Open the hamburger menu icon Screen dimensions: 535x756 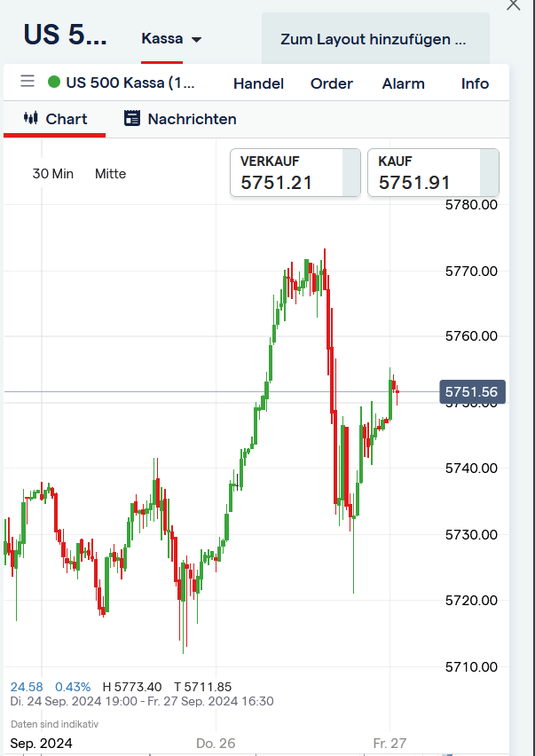(x=28, y=81)
